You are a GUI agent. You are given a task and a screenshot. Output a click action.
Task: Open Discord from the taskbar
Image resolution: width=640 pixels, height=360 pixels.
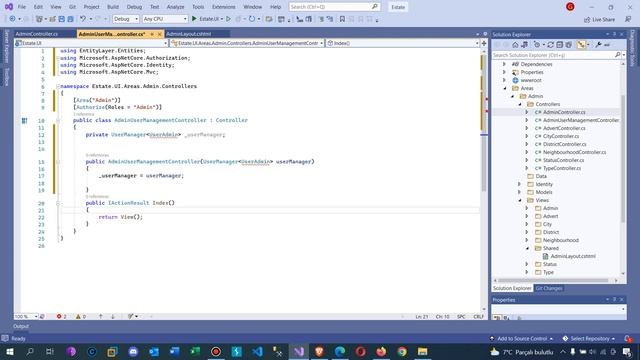[x=133, y=351]
